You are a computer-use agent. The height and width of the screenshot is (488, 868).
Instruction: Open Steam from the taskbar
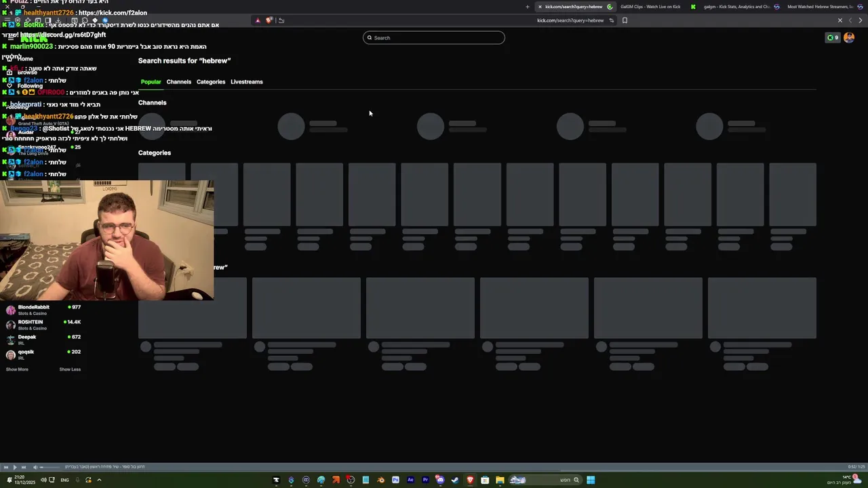[x=455, y=480]
